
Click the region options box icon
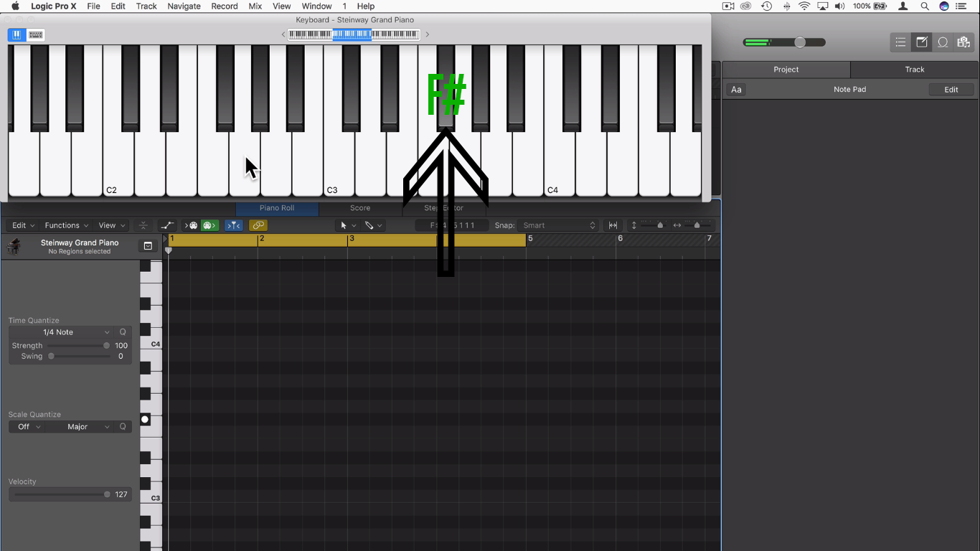148,246
